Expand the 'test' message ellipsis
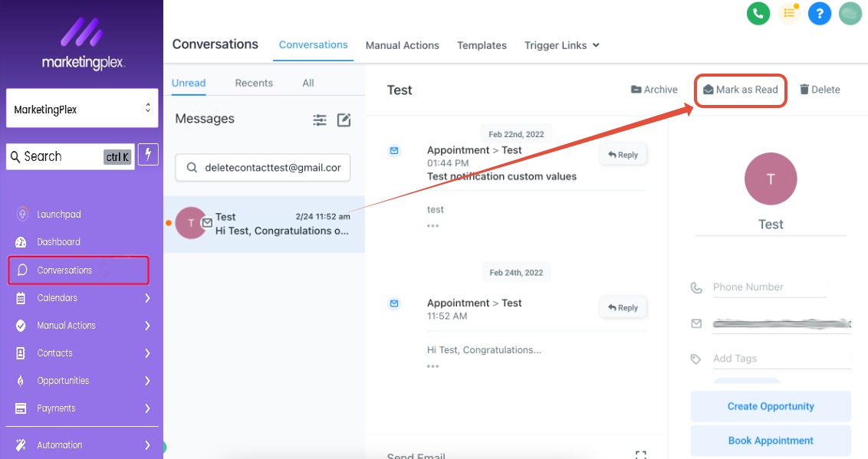Viewport: 868px width, 459px height. pos(433,225)
